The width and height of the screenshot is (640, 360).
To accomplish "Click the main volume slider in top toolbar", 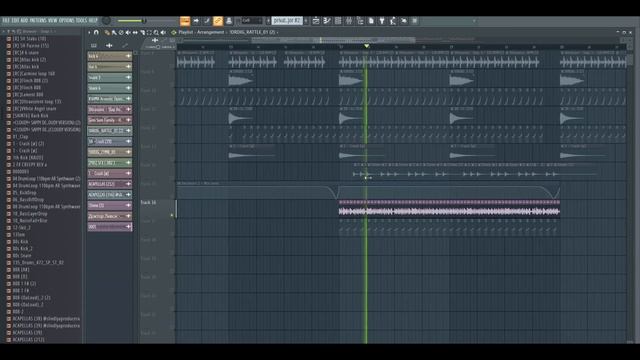I will click(x=131, y=21).
